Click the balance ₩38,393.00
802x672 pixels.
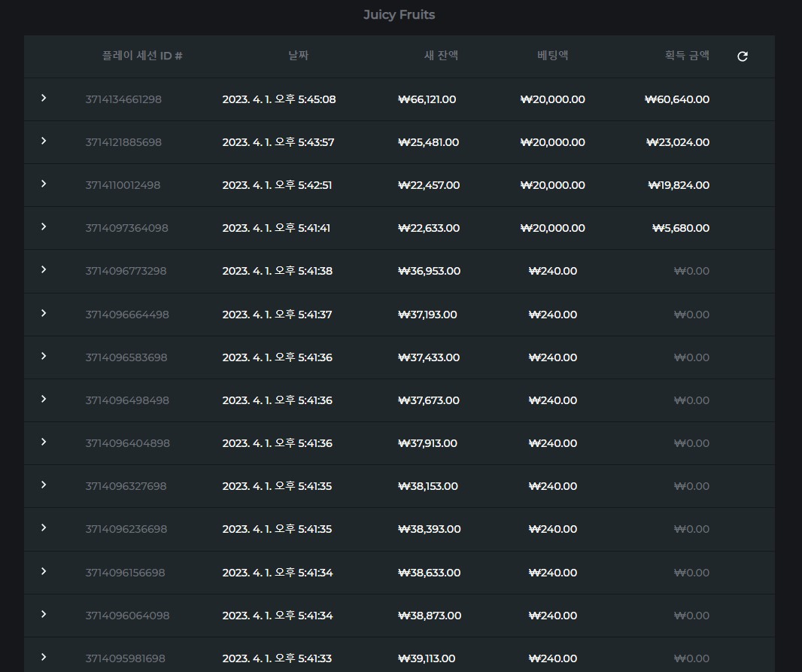[430, 529]
